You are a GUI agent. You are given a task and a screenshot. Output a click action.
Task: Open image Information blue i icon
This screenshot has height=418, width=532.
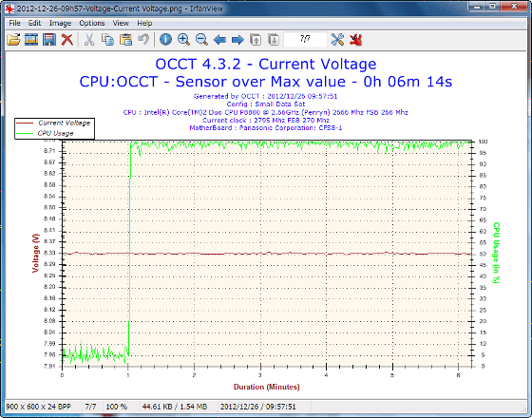pos(165,40)
